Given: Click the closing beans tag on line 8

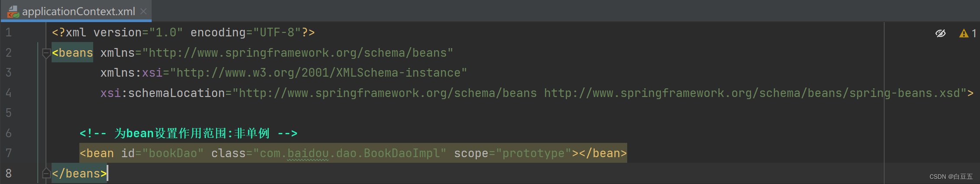Looking at the screenshot, I should [79, 174].
